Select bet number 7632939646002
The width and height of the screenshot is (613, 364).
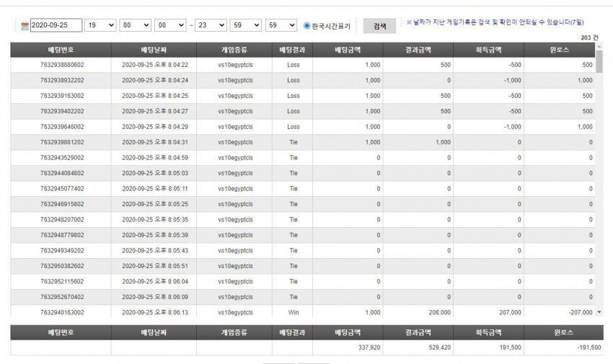[x=62, y=127]
